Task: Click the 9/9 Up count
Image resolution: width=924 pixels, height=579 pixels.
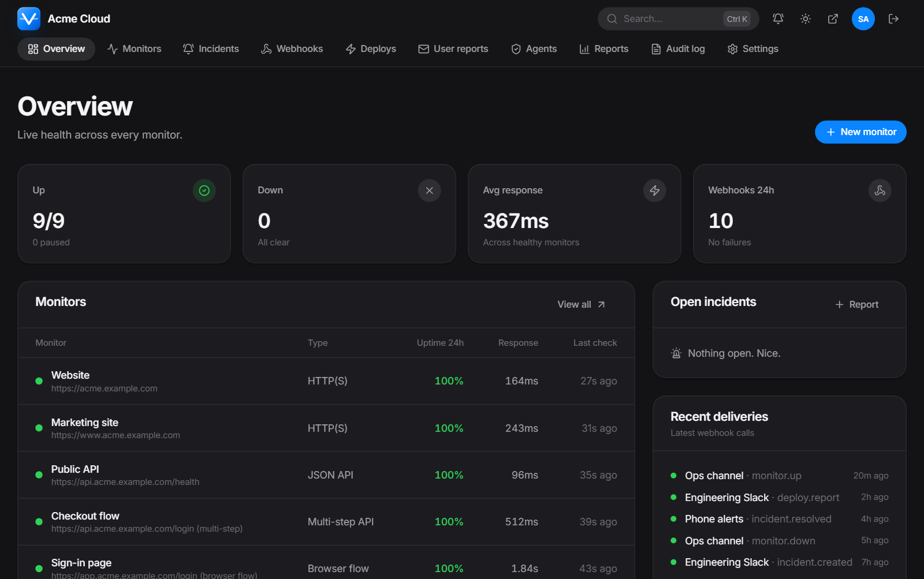Action: (49, 221)
